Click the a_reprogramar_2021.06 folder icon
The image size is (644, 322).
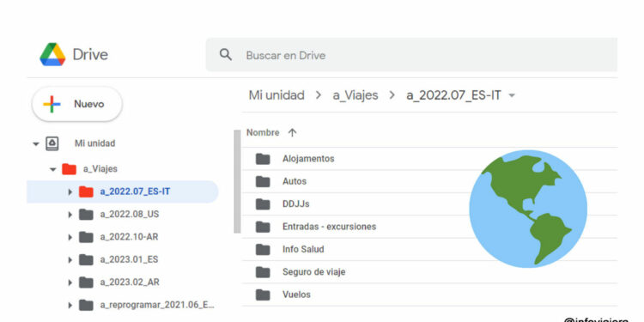[86, 305]
